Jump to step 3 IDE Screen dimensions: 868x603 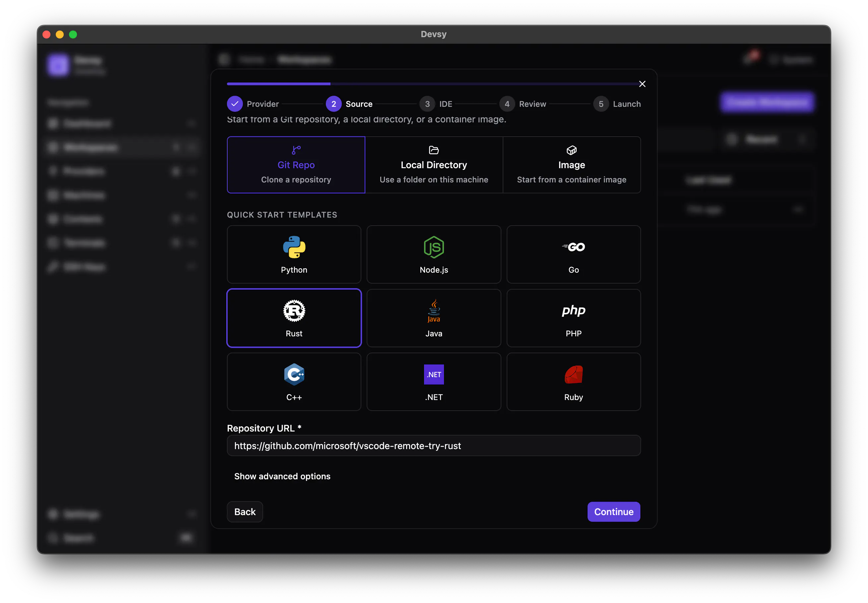click(x=436, y=104)
